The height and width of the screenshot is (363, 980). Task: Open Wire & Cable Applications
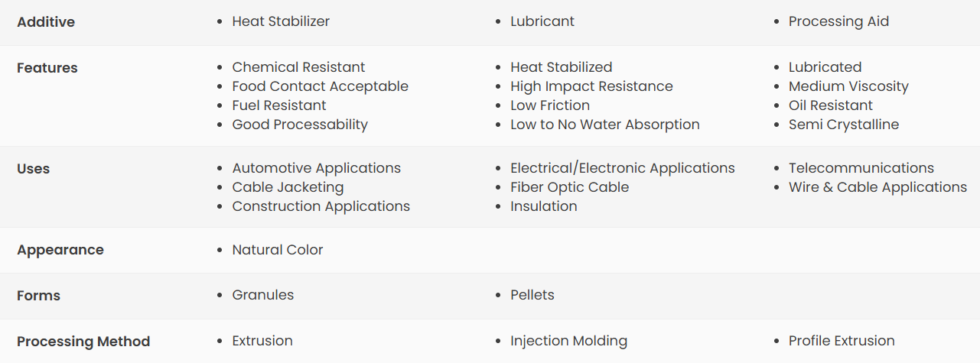[877, 187]
